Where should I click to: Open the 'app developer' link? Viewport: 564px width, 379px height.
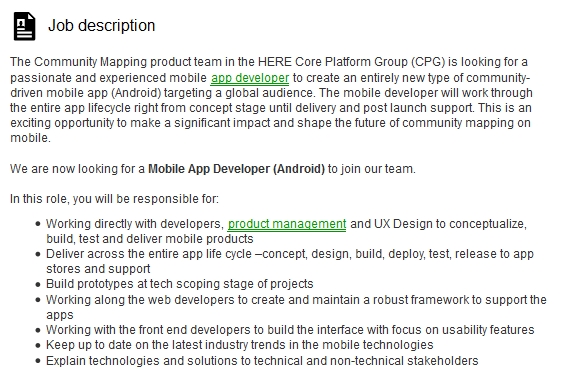250,78
